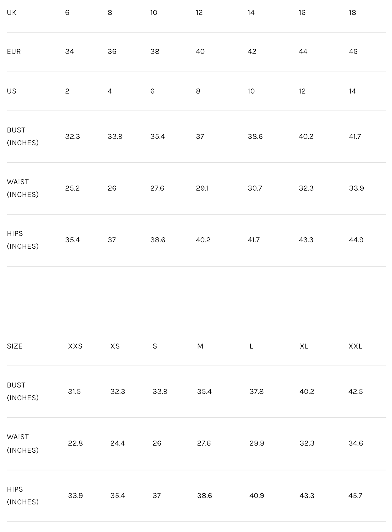392x532 pixels.
Task: Click the 29.1 waist value
Action: click(x=202, y=188)
